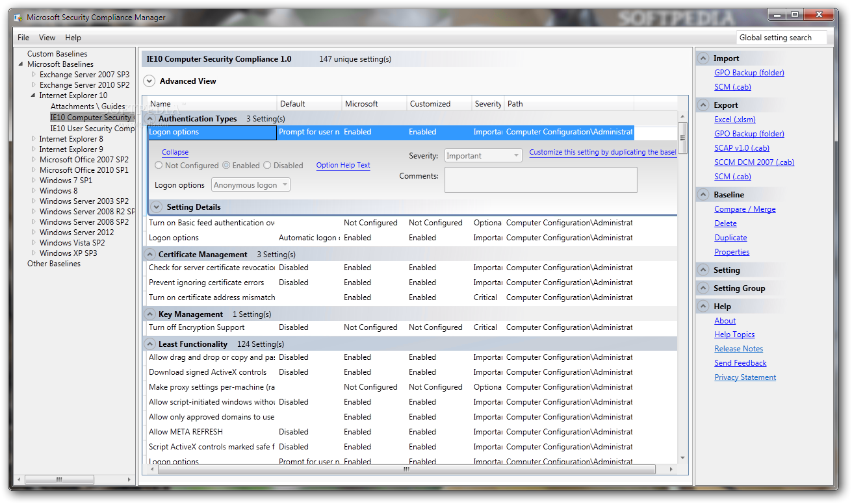Collapse the Microsoft Baselines tree node
Image resolution: width=852 pixels, height=504 pixels.
pos(21,64)
